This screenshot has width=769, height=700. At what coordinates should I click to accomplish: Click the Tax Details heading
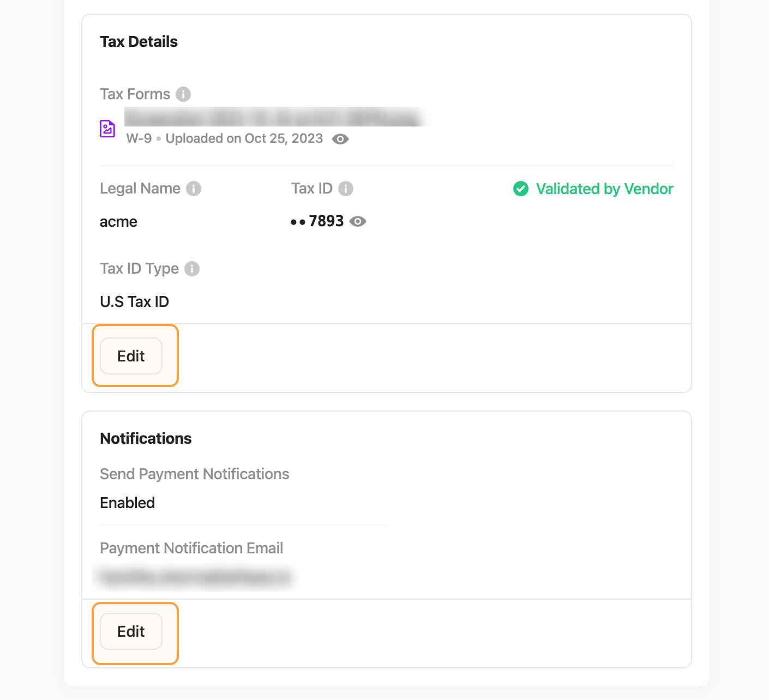pos(139,42)
